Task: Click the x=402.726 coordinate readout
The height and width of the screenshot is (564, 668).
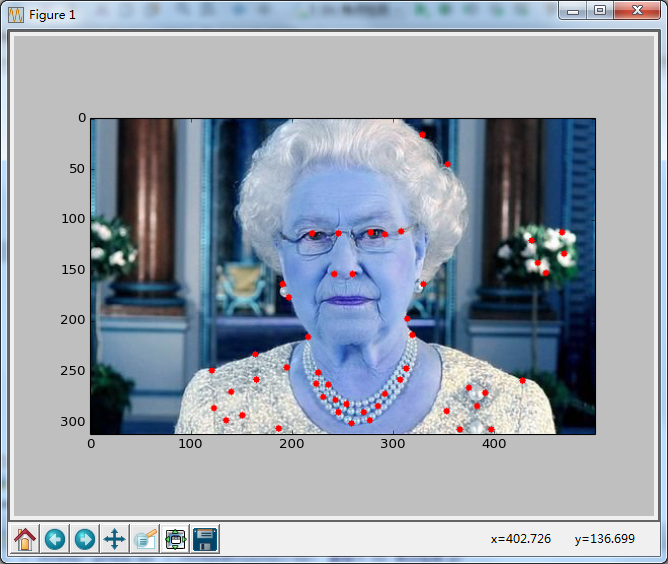Action: coord(521,539)
